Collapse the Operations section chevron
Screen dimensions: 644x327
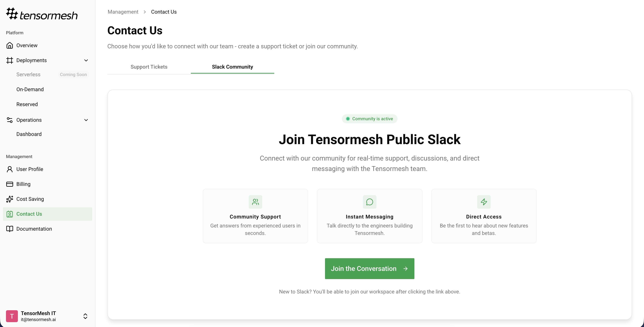[x=86, y=120]
